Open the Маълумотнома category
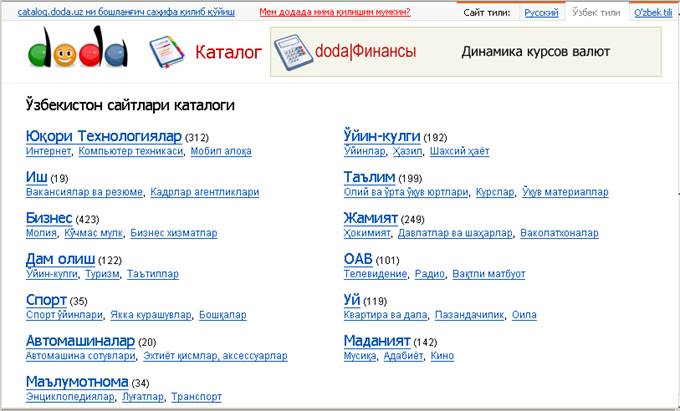Image resolution: width=680 pixels, height=411 pixels. point(77,382)
